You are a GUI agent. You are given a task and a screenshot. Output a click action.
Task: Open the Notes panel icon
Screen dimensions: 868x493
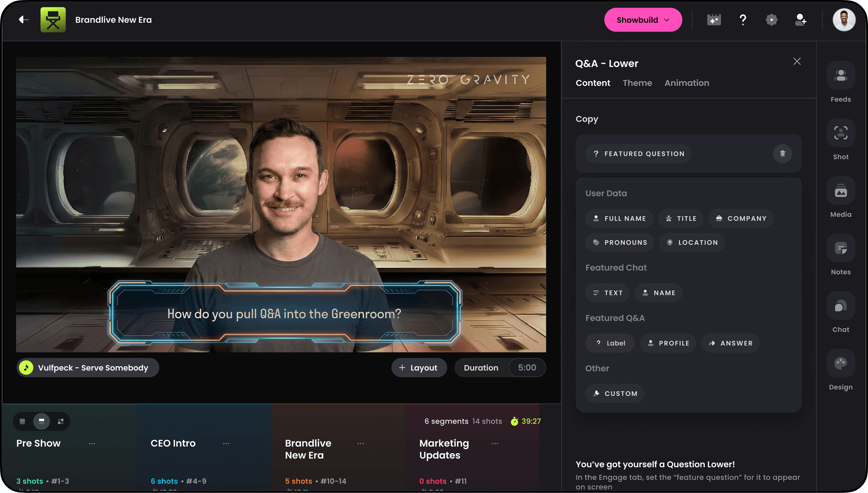pos(841,248)
